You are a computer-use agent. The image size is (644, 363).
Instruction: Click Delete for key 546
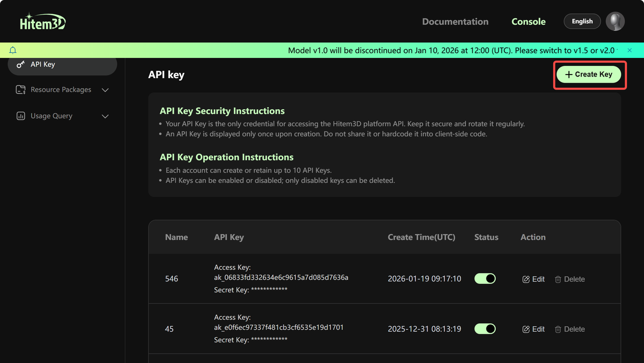tap(570, 279)
